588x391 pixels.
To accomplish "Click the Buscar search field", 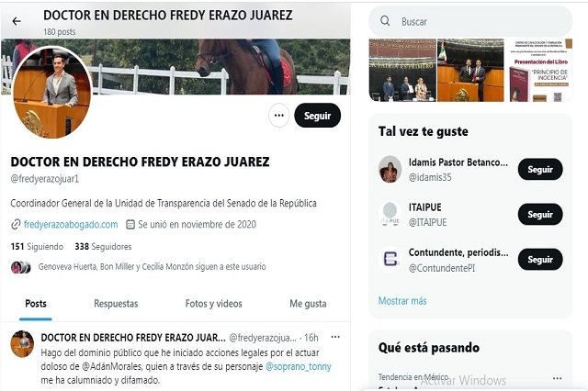I will [470, 21].
